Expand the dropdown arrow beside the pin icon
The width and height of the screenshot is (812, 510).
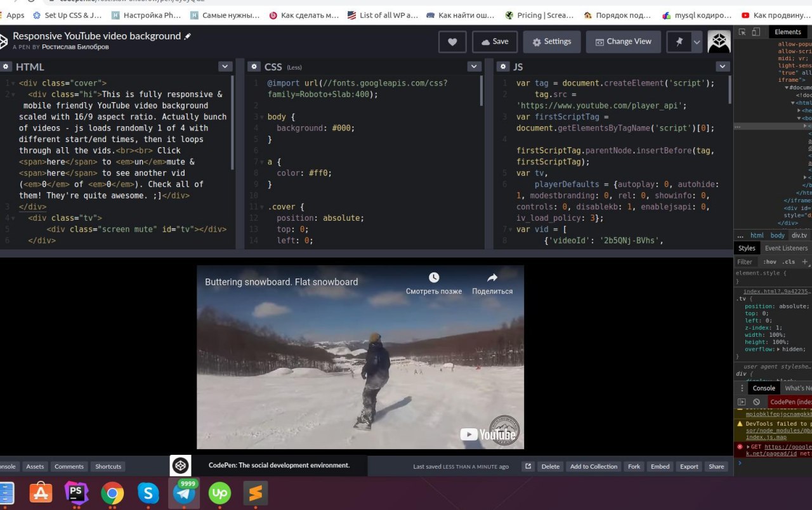click(697, 42)
